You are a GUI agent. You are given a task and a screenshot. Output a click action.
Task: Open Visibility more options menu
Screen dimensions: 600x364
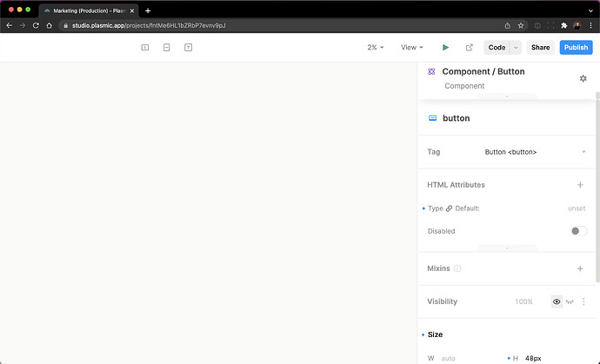(x=583, y=301)
